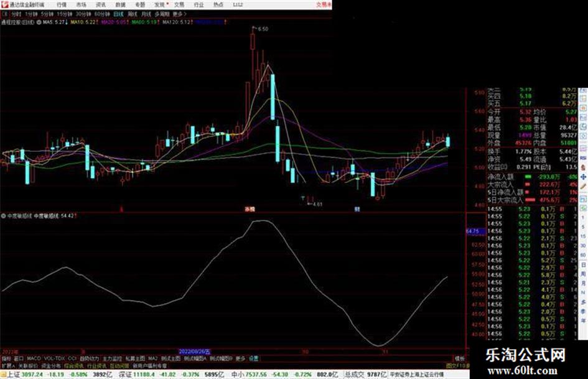This screenshot has width=588, height=379.
Task: Open the 资金分布 tab
Action: [x=50, y=365]
